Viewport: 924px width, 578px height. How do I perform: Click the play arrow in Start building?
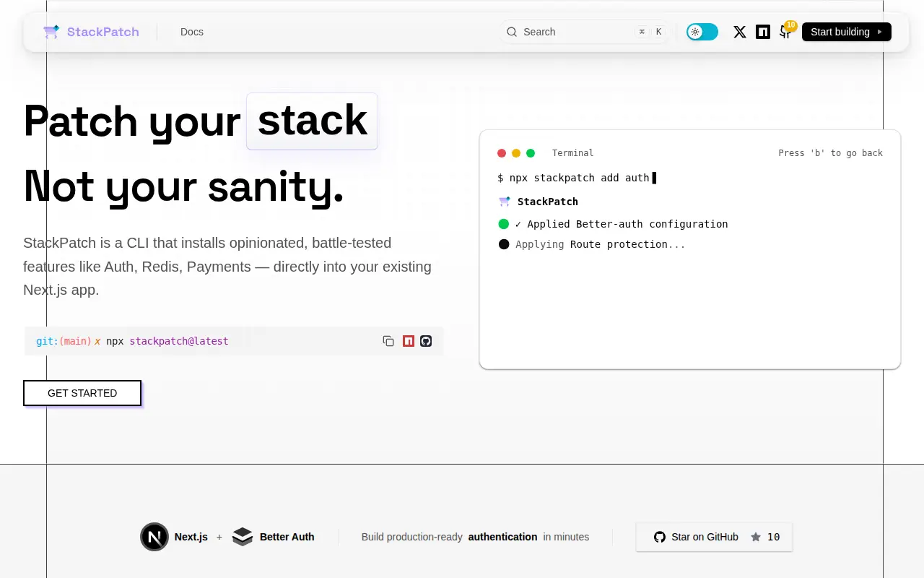tap(879, 32)
